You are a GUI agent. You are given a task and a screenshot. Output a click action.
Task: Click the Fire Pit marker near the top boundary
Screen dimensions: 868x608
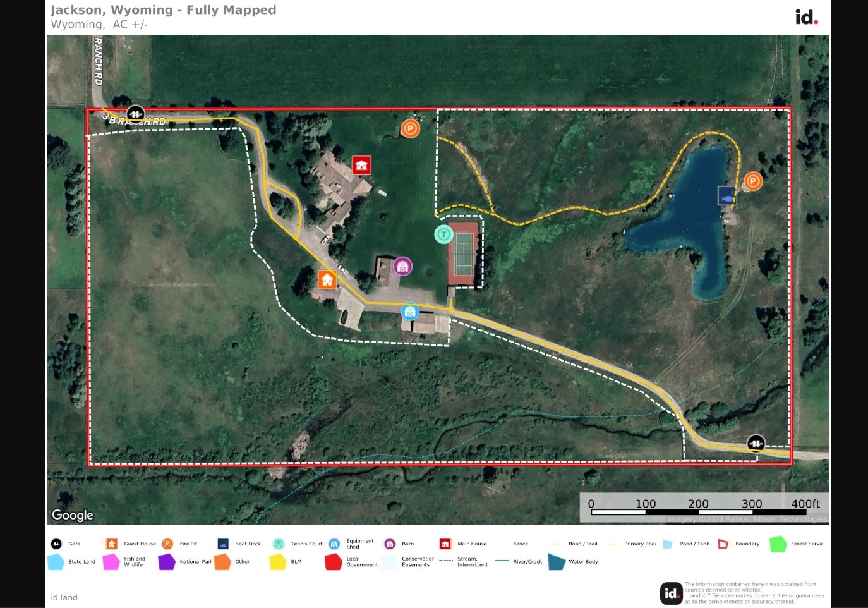pyautogui.click(x=409, y=128)
